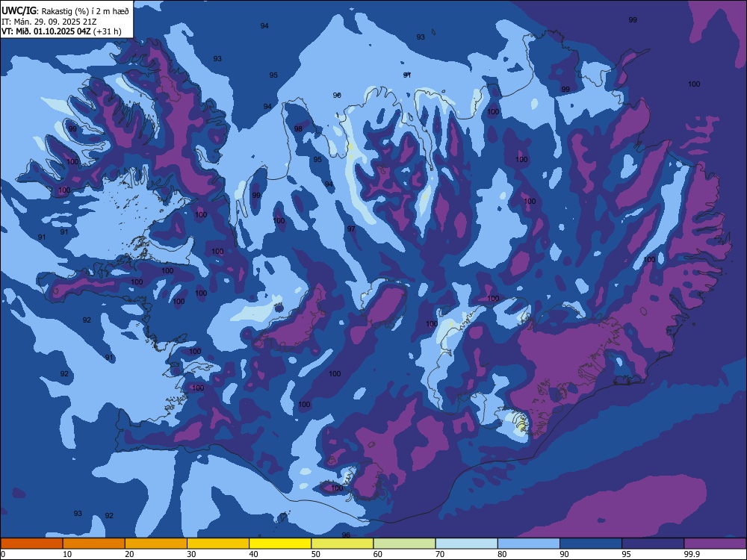This screenshot has height=560, width=747.
Task: Click the pale yellow 50–60 legend swatch
Action: 343,544
